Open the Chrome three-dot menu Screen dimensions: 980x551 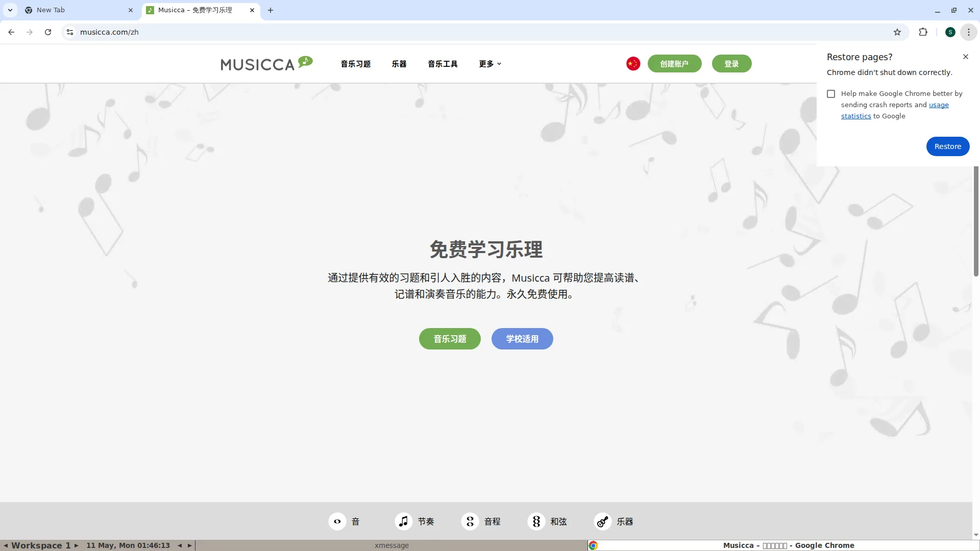(x=968, y=32)
